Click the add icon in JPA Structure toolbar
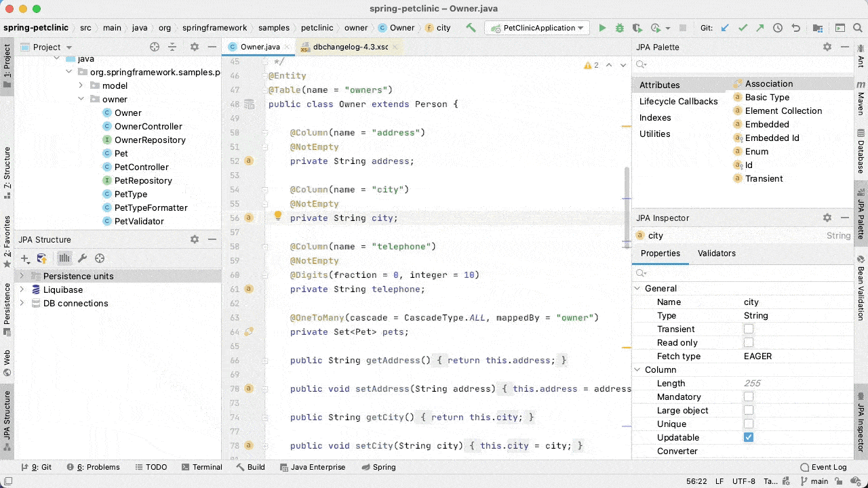This screenshot has height=488, width=868. tap(24, 258)
